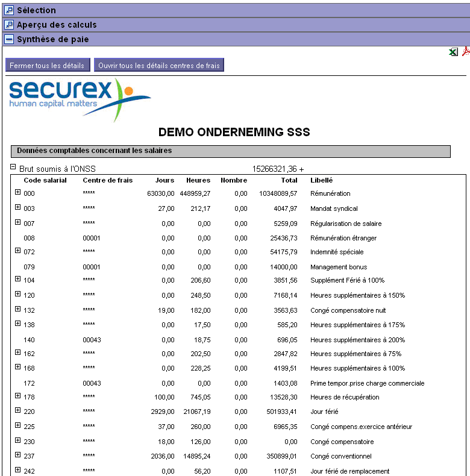Viewport: 470px width, 476px height.
Task: Click salary code 008
Action: [x=29, y=238]
